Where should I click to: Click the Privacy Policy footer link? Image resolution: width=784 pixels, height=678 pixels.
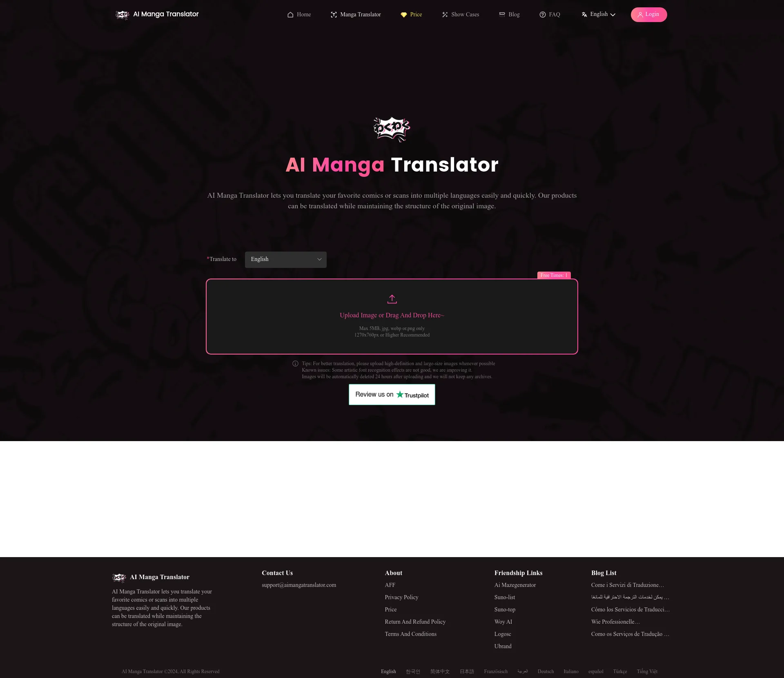click(401, 597)
